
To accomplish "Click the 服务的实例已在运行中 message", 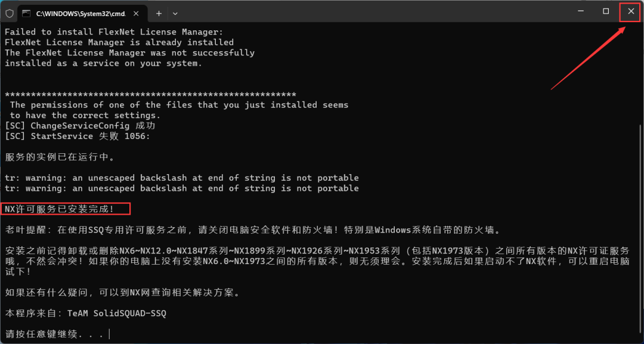I will pos(60,157).
